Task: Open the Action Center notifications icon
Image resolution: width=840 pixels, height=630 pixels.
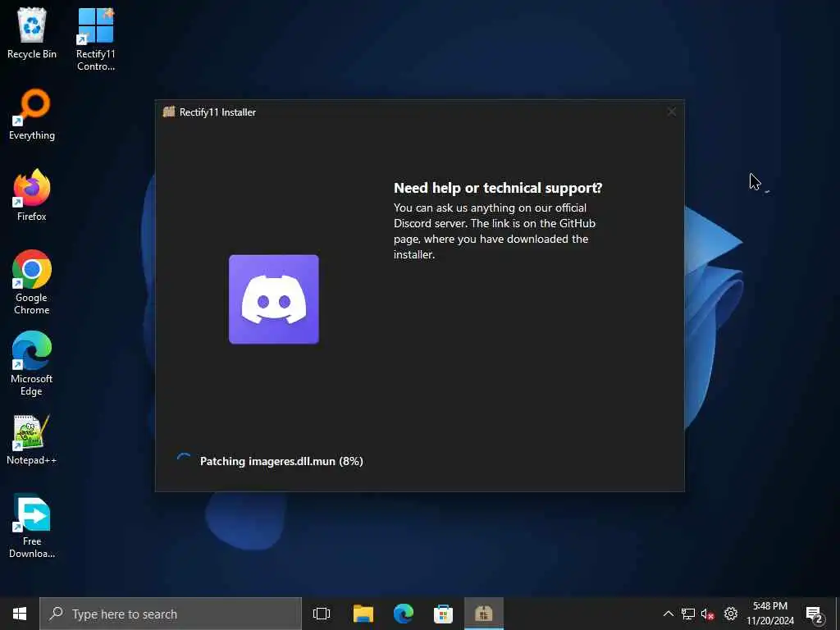Action: coord(815,614)
